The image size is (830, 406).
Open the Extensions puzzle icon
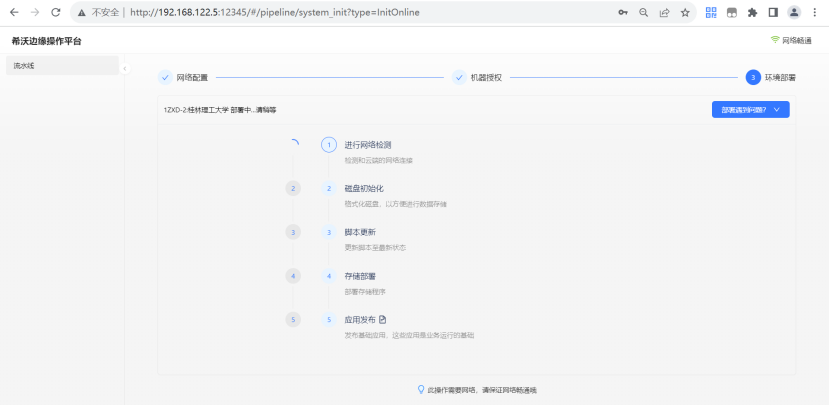coord(752,13)
